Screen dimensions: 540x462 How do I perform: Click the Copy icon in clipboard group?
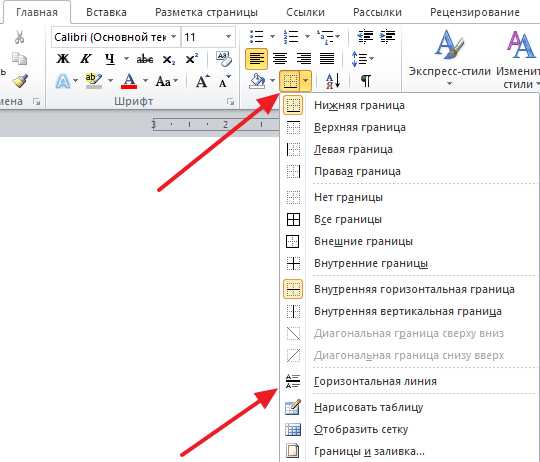click(19, 59)
